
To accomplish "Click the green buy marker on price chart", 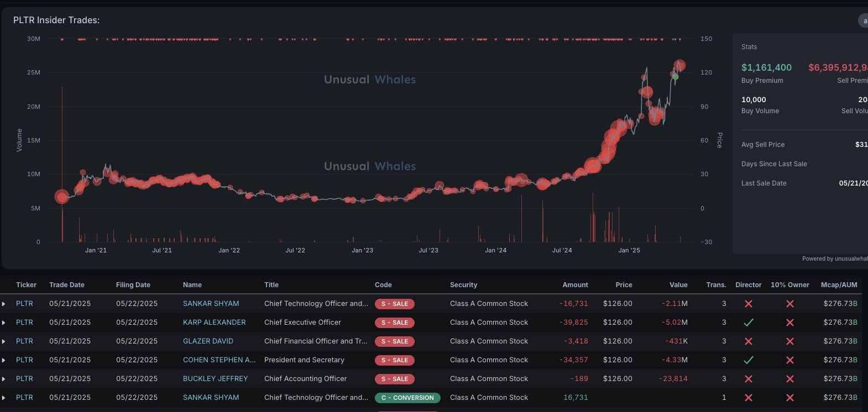I will (x=675, y=77).
